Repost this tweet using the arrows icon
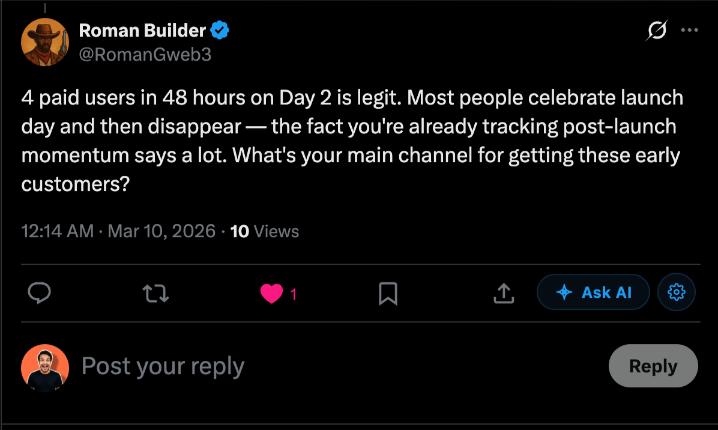 click(156, 293)
